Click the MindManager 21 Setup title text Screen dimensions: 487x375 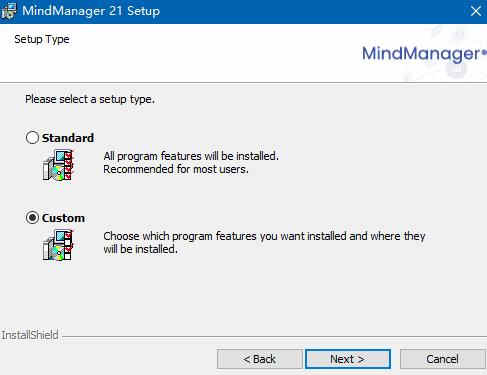[x=91, y=11]
